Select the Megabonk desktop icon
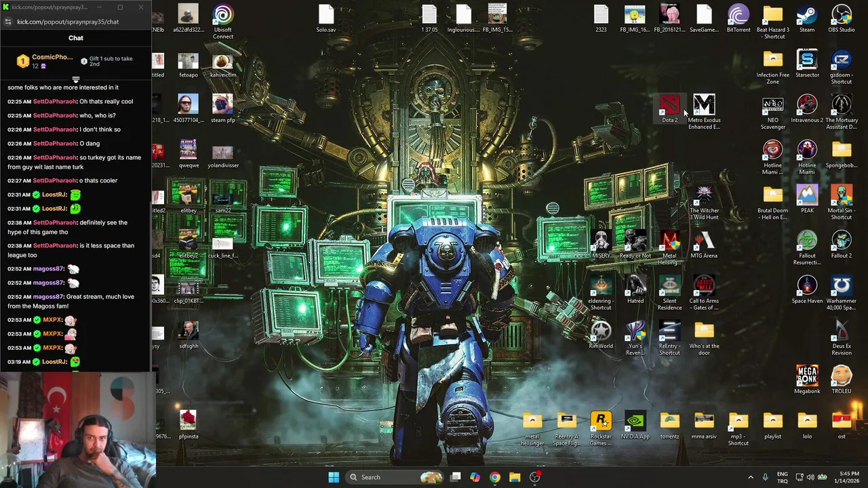 point(807,380)
